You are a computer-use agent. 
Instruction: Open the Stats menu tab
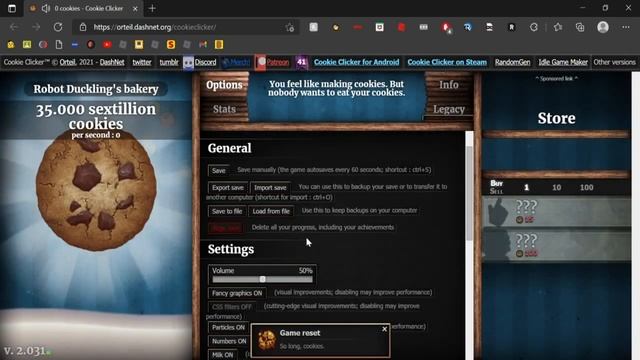pos(224,109)
